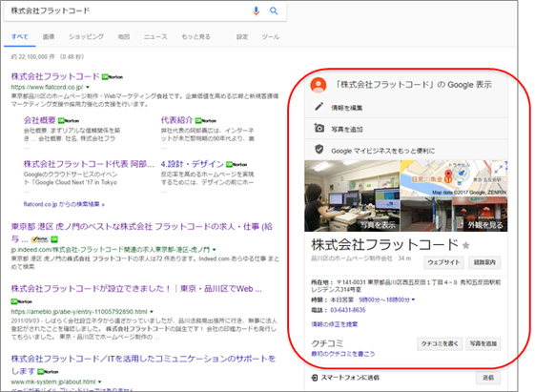Click Google マイビジネスをもっと便利に

pos(382,151)
